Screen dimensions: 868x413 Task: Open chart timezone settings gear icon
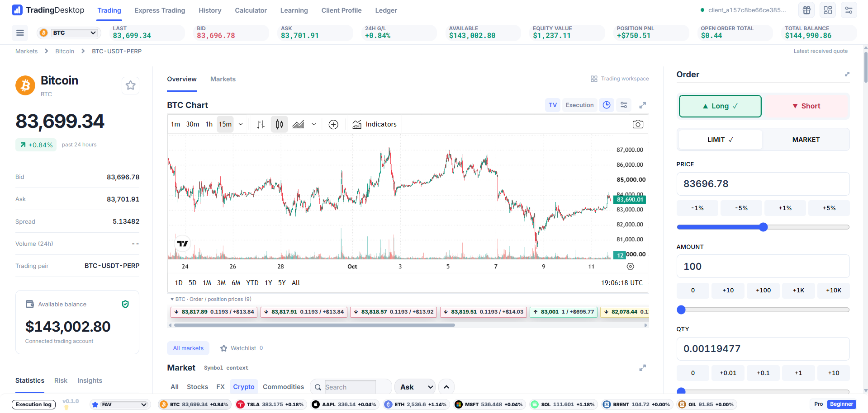(x=631, y=267)
